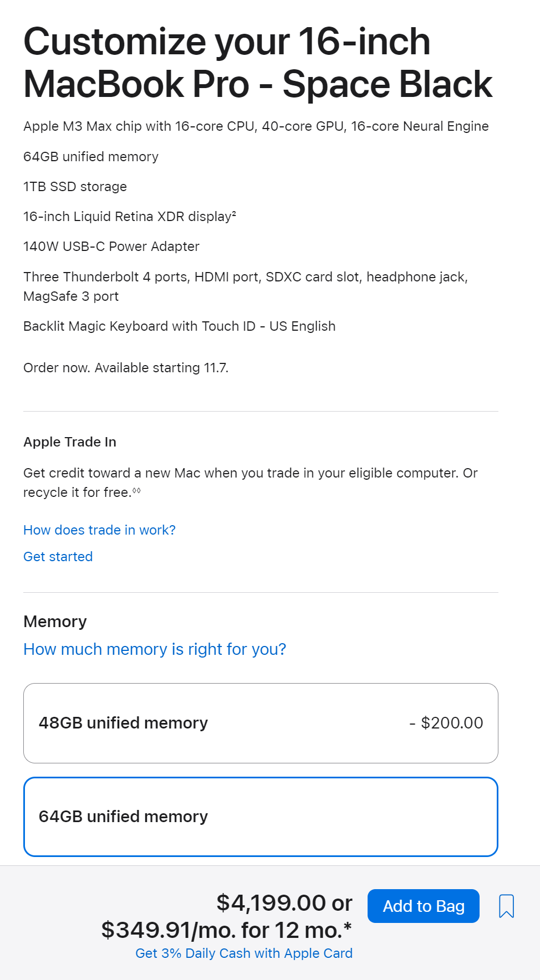The width and height of the screenshot is (540, 980).
Task: Click the $4,199.00 total price
Action: (271, 903)
